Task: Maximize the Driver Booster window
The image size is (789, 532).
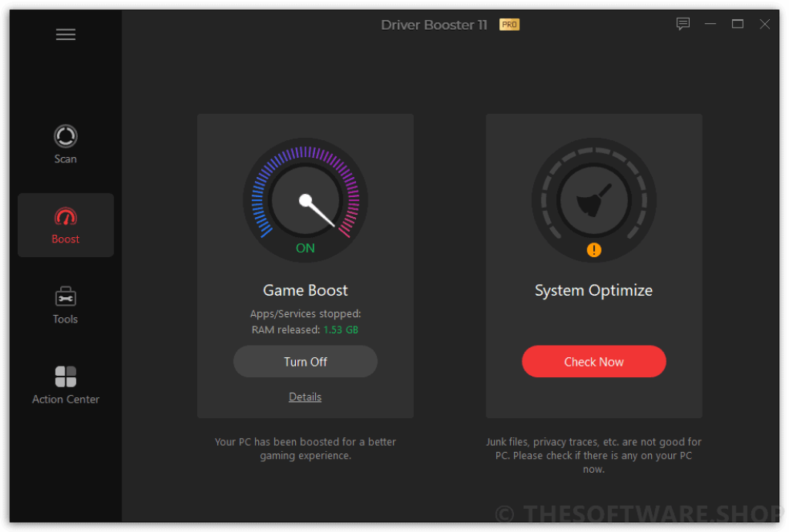Action: click(737, 24)
